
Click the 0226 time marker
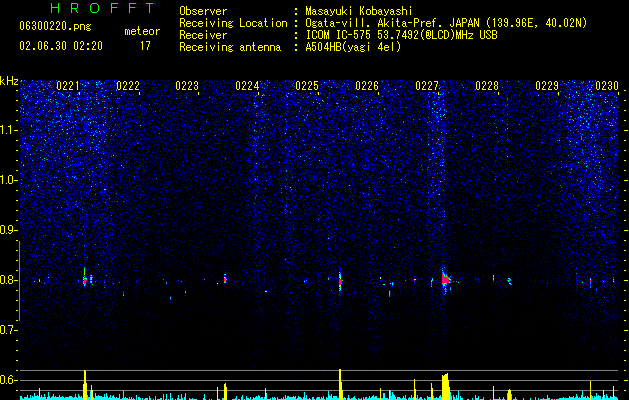pos(367,86)
